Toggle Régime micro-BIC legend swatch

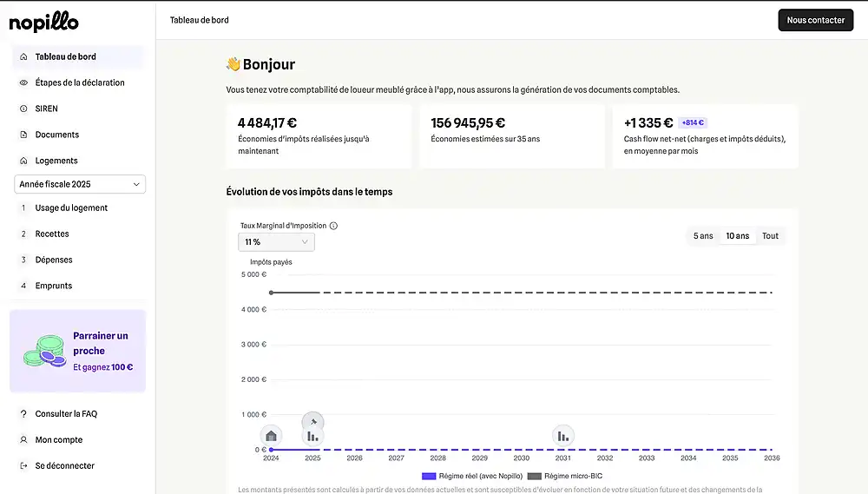tap(534, 477)
